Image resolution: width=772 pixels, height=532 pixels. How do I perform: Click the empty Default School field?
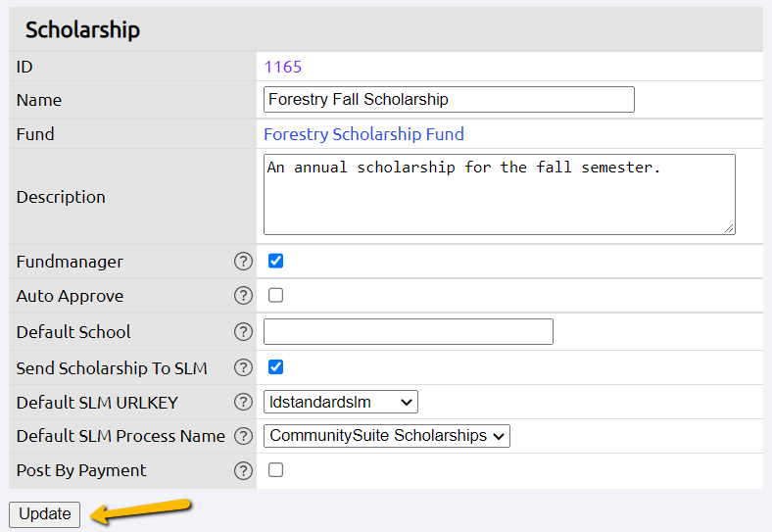(409, 331)
